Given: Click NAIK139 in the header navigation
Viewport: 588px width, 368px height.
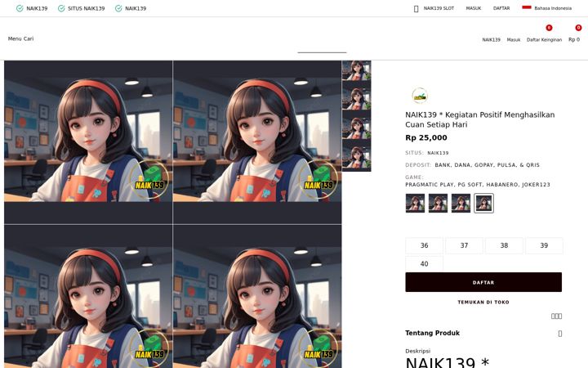Looking at the screenshot, I should [x=492, y=39].
